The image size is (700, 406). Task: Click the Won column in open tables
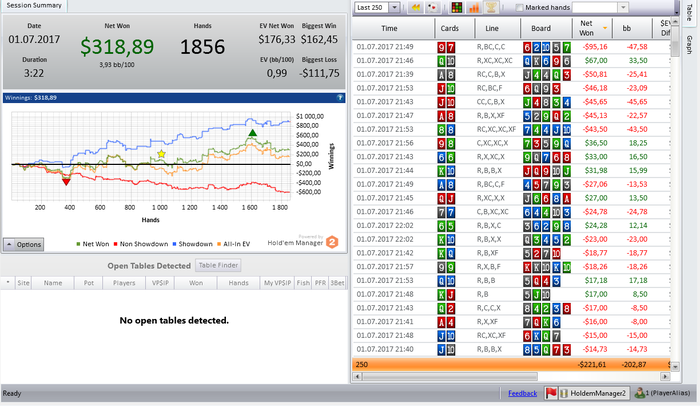[196, 283]
